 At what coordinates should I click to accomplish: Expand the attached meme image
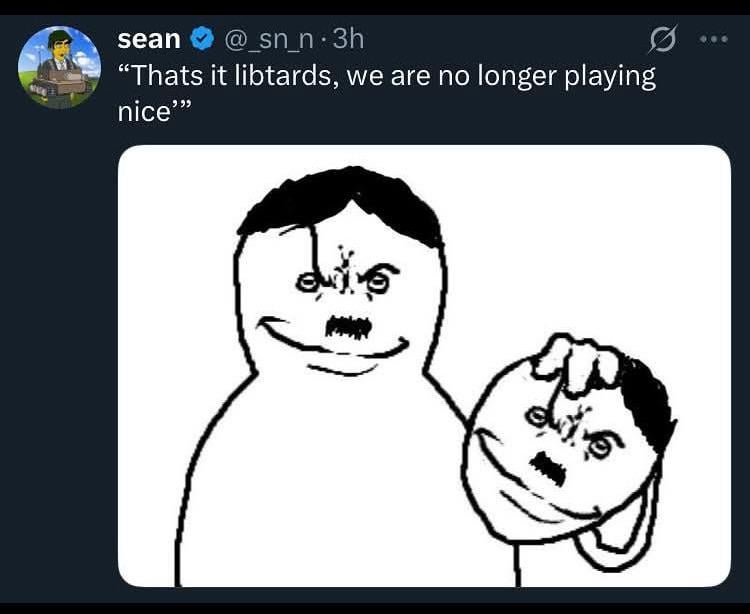424,366
